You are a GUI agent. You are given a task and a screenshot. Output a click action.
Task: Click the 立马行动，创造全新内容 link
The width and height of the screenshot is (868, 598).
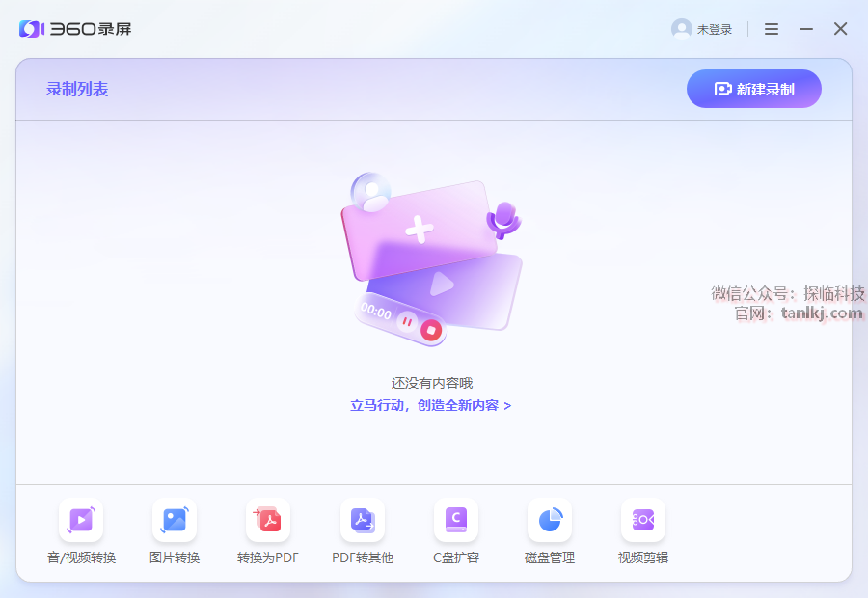click(x=431, y=405)
